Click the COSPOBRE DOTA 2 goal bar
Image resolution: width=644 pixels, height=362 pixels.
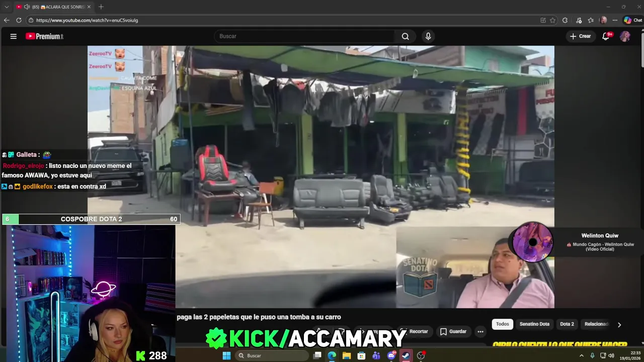[91, 219]
